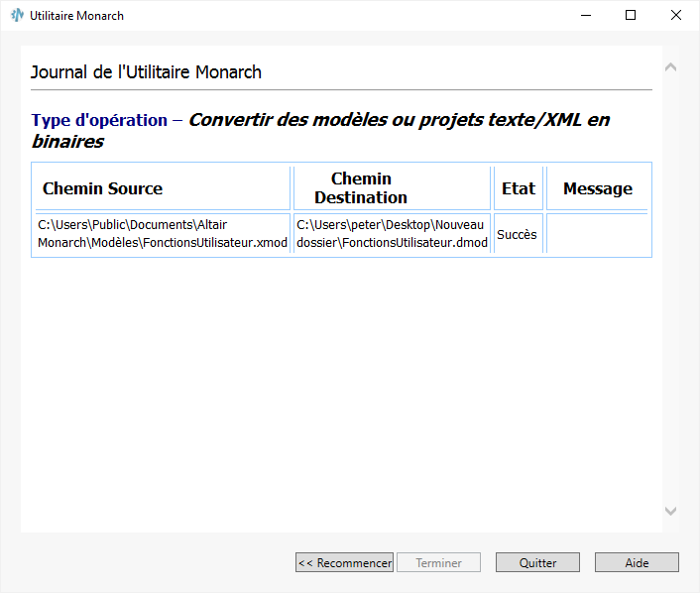Open help with the Aide button
Viewport: 700px width, 593px height.
click(x=637, y=562)
